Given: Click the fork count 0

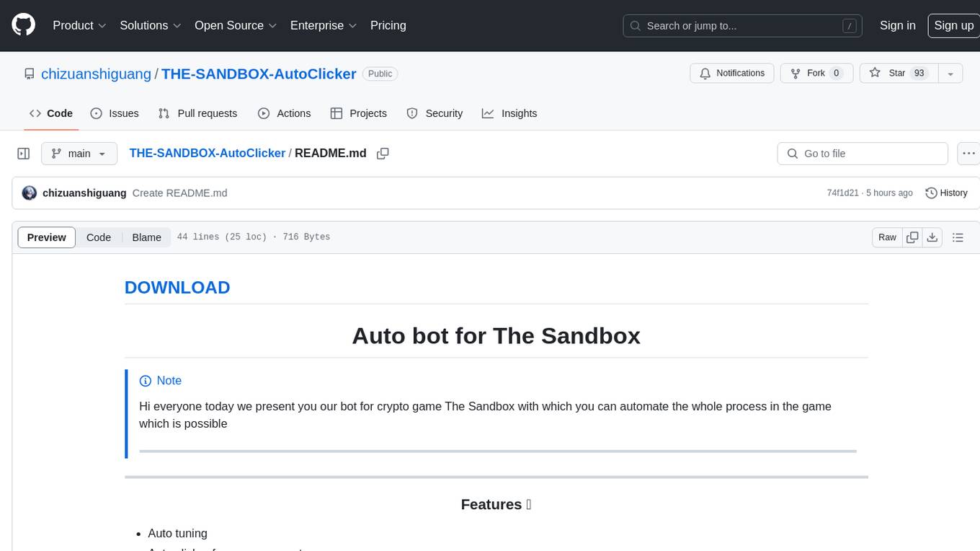Looking at the screenshot, I should (837, 74).
